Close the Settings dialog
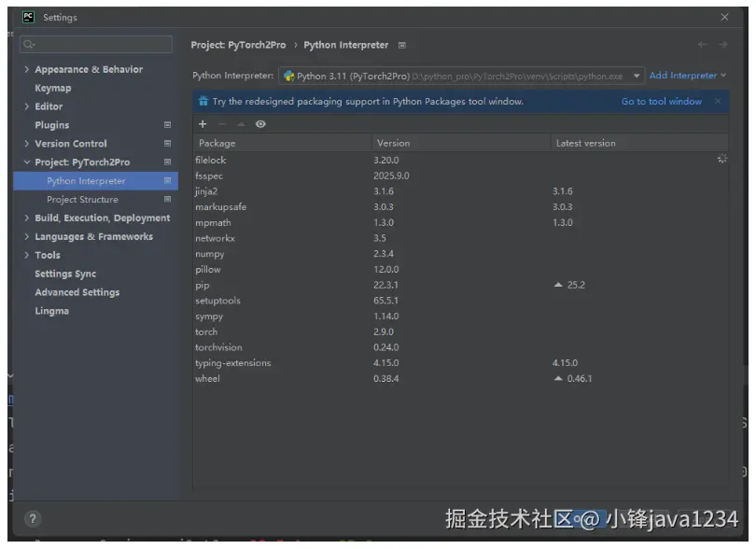Screen dimensions: 756x549 (x=724, y=17)
